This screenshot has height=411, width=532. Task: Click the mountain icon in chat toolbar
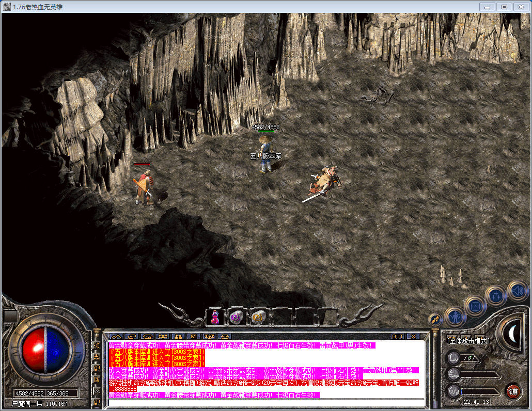point(116,337)
